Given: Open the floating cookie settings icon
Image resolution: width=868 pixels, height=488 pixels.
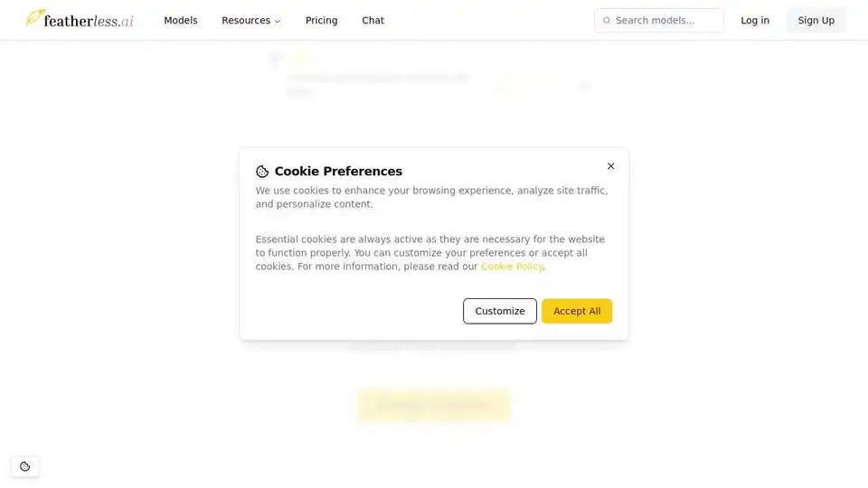Looking at the screenshot, I should click(25, 466).
